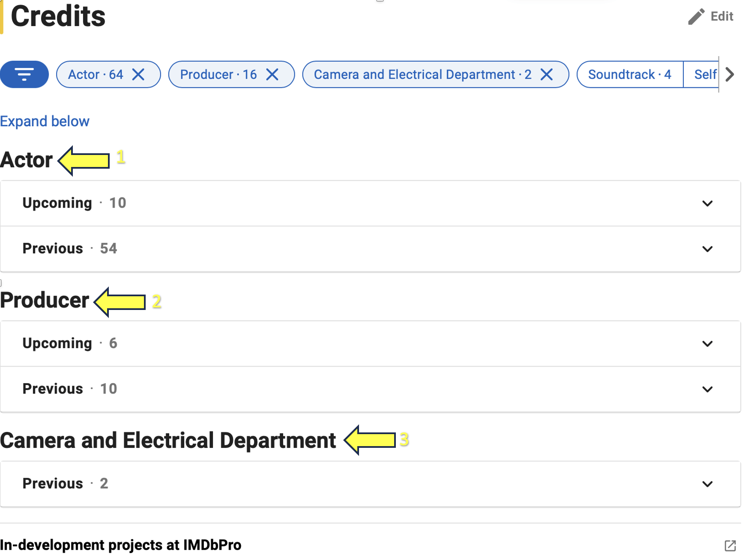Open In-development projects at IMDbPro link
The height and width of the screenshot is (560, 748).
pos(121,545)
